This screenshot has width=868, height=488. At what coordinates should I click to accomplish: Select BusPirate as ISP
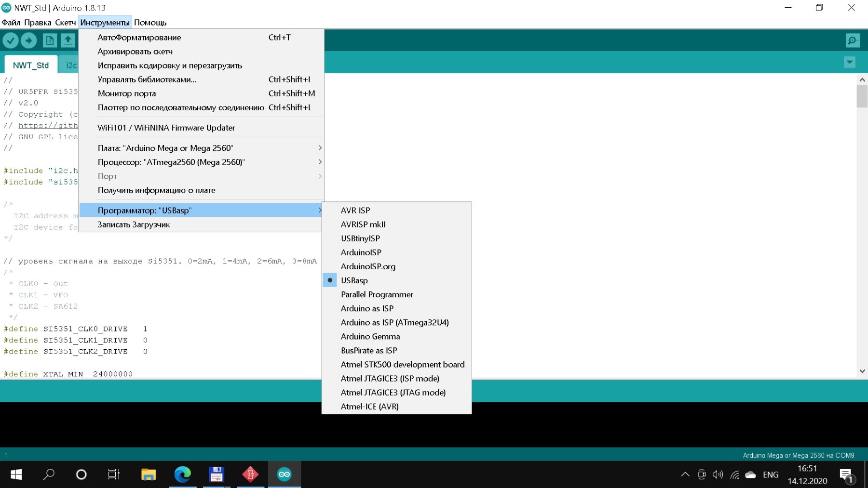pyautogui.click(x=396, y=350)
